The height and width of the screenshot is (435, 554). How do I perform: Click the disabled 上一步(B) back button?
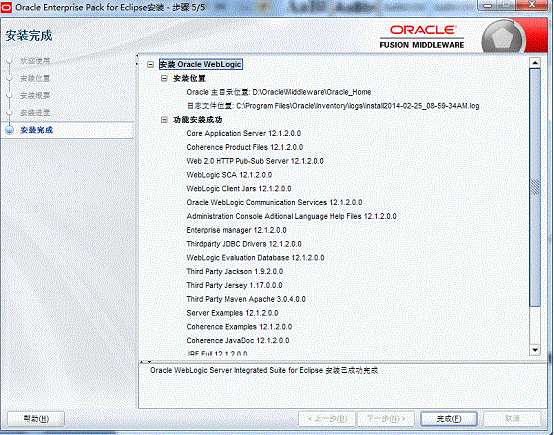[x=327, y=419]
